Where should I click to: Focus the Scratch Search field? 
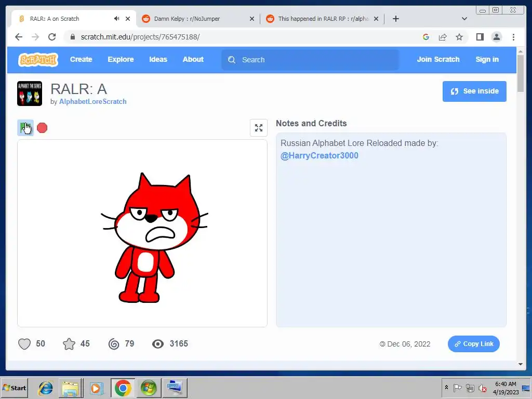(x=310, y=60)
